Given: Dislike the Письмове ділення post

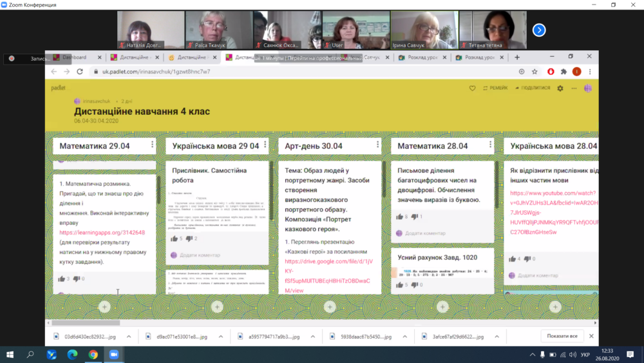Looking at the screenshot, I should coord(416,217).
